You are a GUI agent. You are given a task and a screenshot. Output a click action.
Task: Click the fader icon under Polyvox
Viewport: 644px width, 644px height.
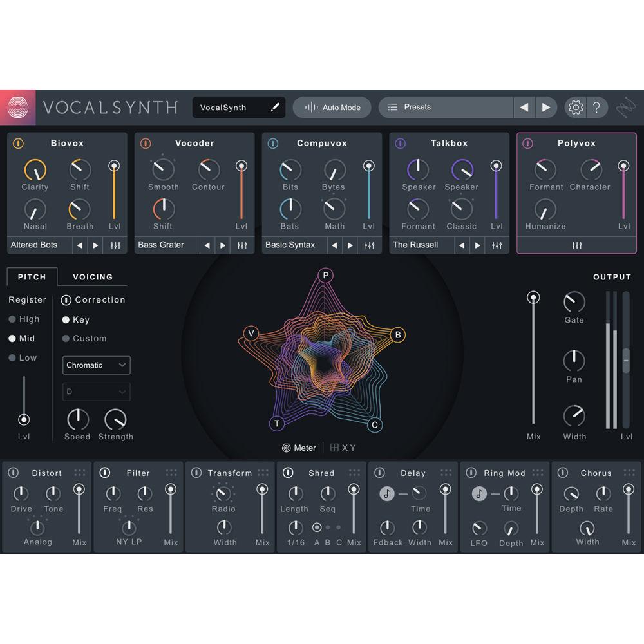point(576,245)
